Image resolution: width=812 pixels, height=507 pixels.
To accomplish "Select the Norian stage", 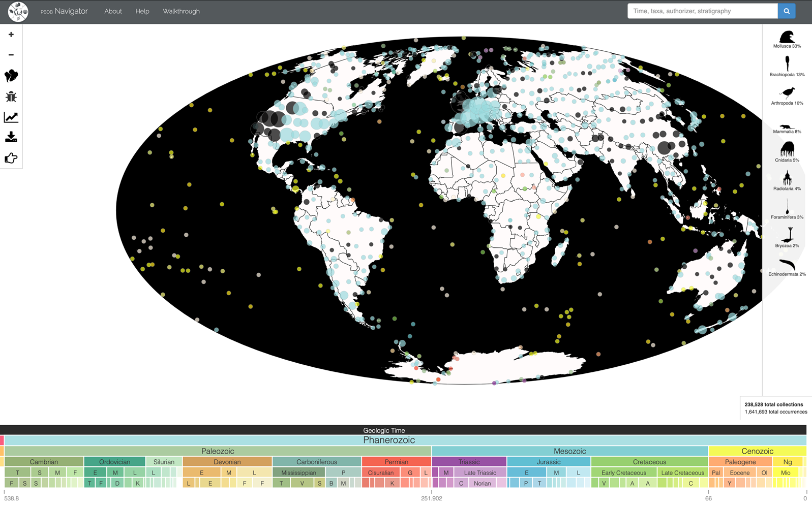I will coord(482,483).
